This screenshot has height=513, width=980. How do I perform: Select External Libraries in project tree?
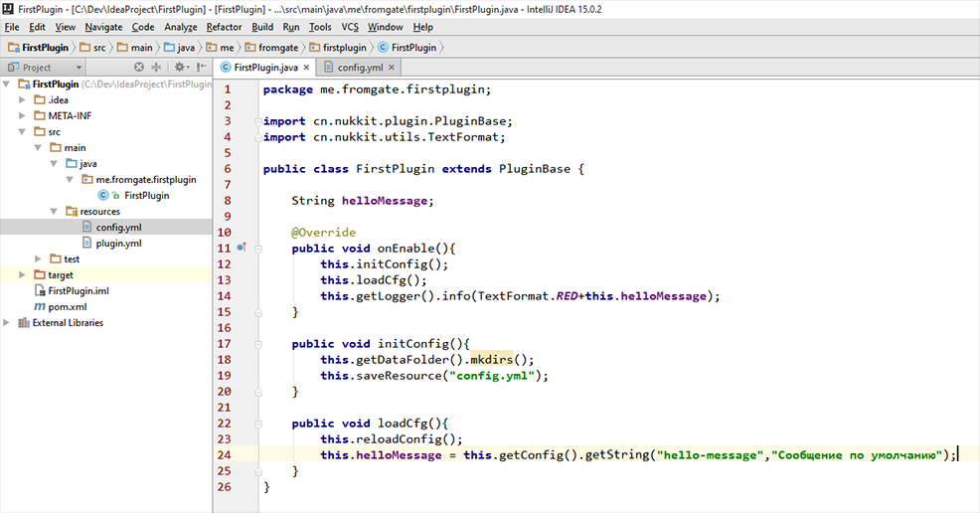point(68,322)
